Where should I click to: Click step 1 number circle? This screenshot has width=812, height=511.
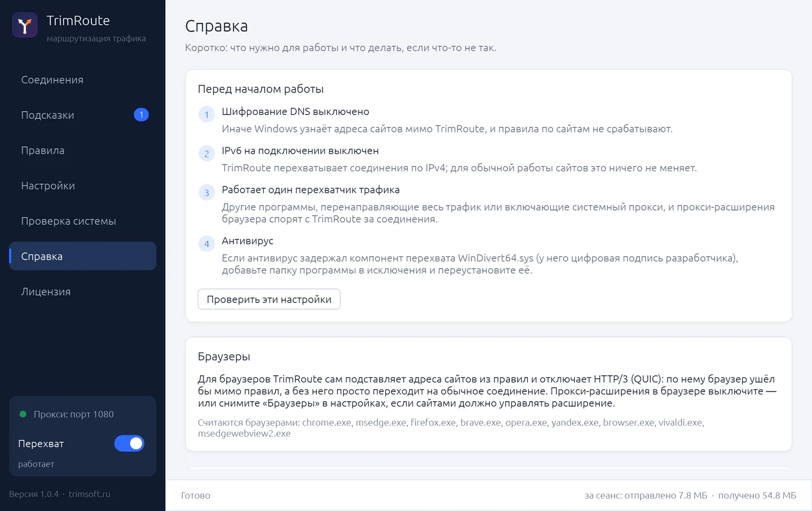206,114
